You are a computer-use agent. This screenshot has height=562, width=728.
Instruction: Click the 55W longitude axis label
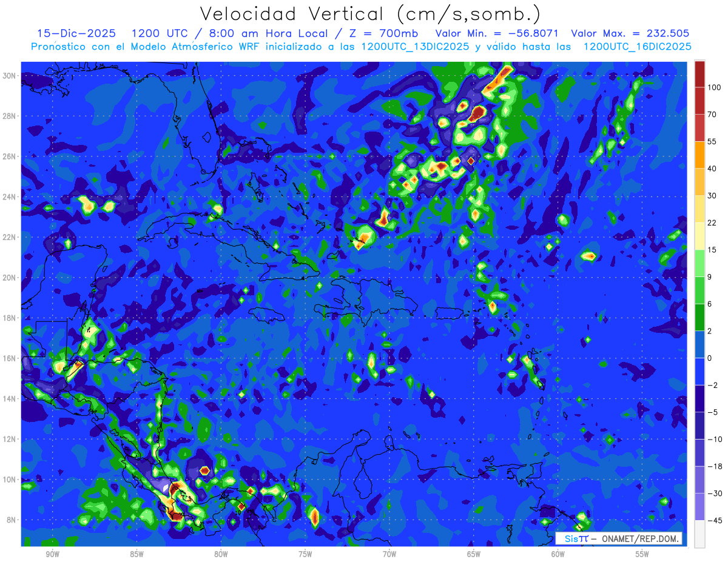(x=642, y=554)
